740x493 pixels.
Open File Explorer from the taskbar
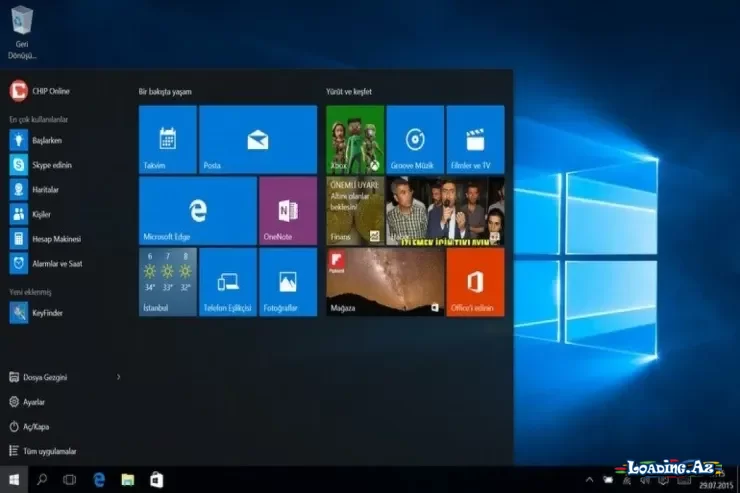(128, 480)
